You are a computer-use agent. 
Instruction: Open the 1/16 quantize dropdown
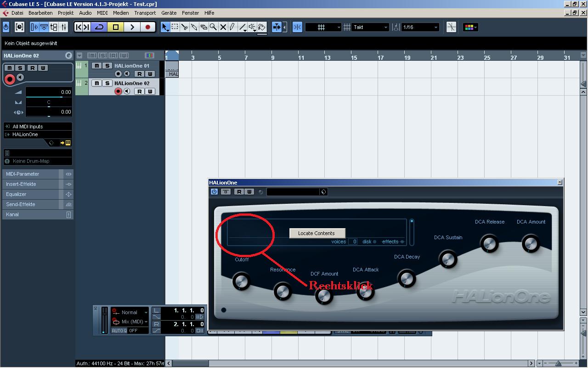(x=420, y=27)
